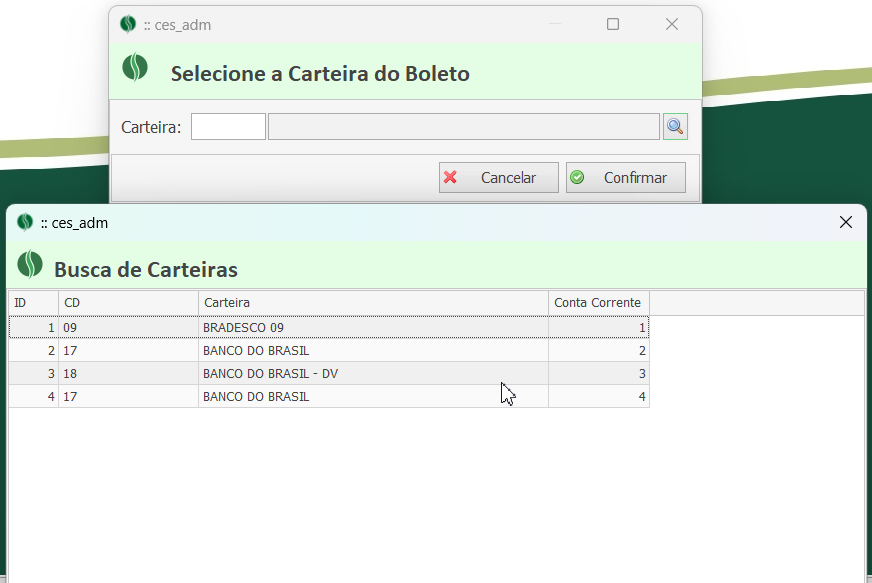
Task: Click Conta Corrente cell 3
Action: 599,373
